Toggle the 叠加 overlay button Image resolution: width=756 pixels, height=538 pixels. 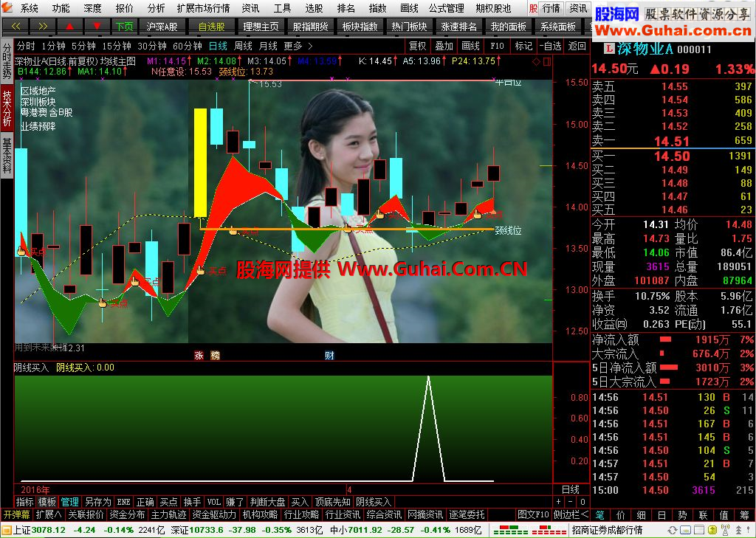click(x=444, y=46)
